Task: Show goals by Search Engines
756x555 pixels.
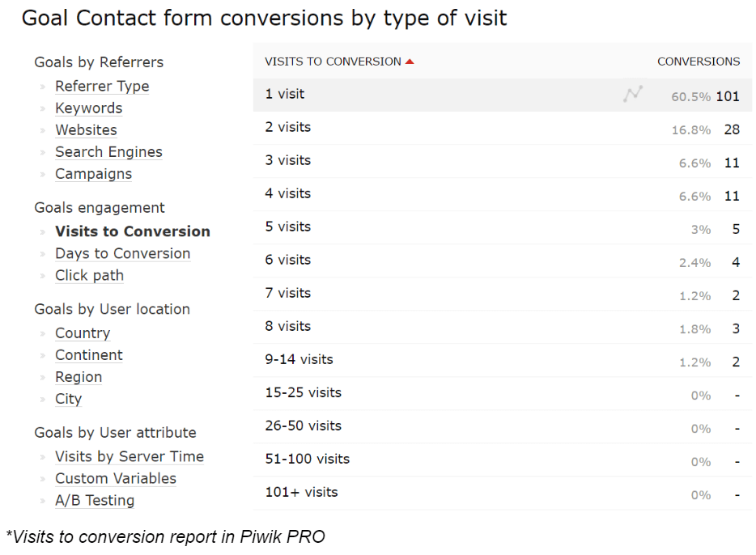Action: point(108,152)
